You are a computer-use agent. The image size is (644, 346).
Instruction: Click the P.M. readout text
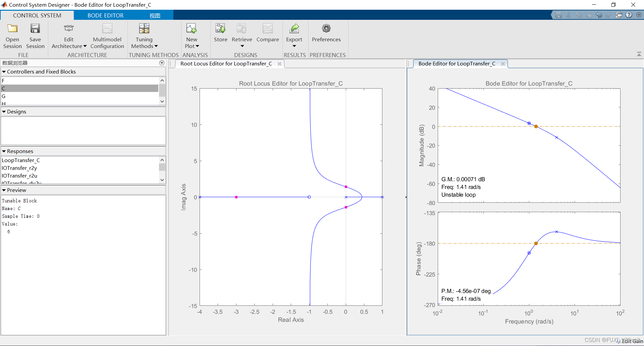466,291
